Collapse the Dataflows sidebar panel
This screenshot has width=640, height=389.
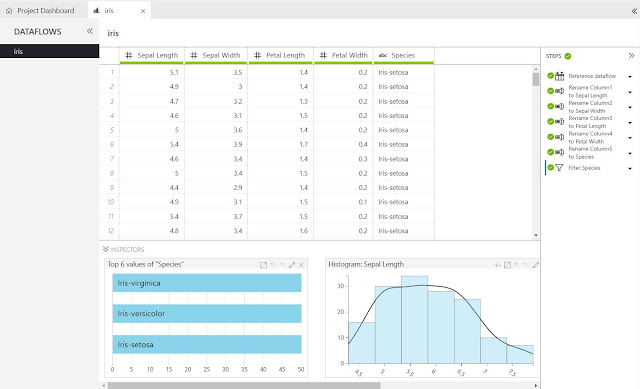pyautogui.click(x=90, y=31)
